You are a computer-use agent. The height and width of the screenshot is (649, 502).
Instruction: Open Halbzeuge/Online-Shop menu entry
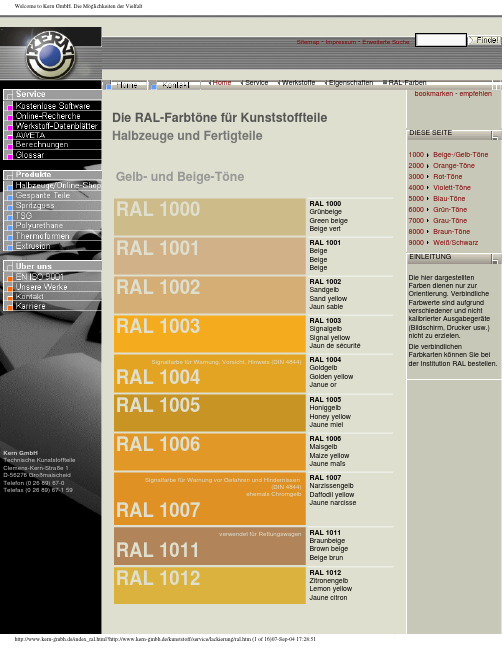(x=53, y=185)
